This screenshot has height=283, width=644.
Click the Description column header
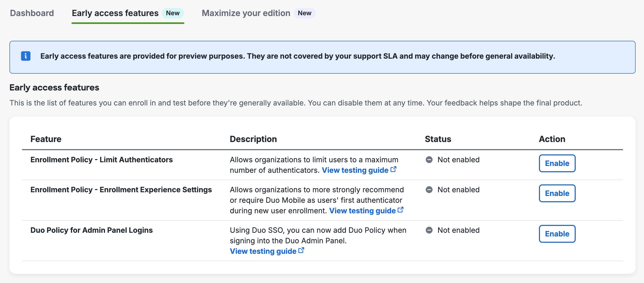pos(253,139)
